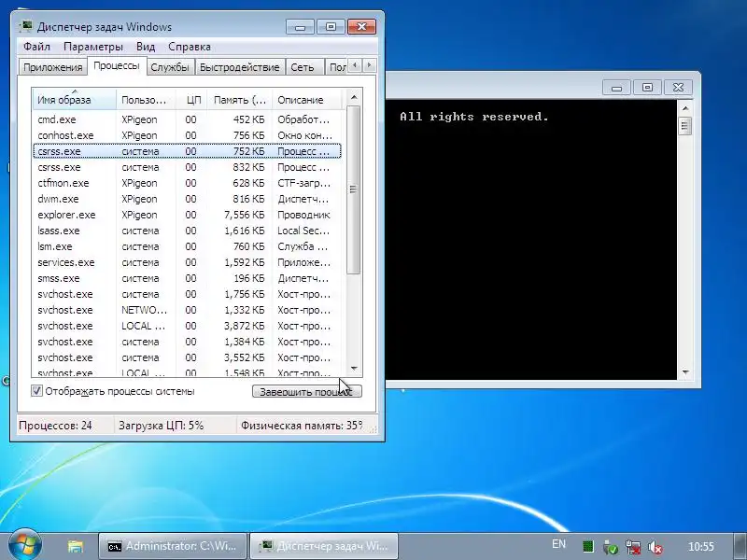Switch to the Службы tab
This screenshot has height=560, width=747.
(x=170, y=67)
